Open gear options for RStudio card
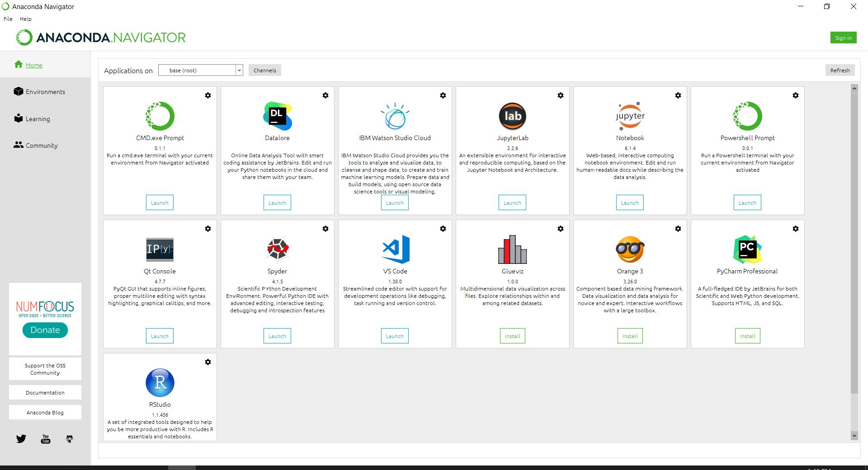The height and width of the screenshot is (470, 868). 208,362
